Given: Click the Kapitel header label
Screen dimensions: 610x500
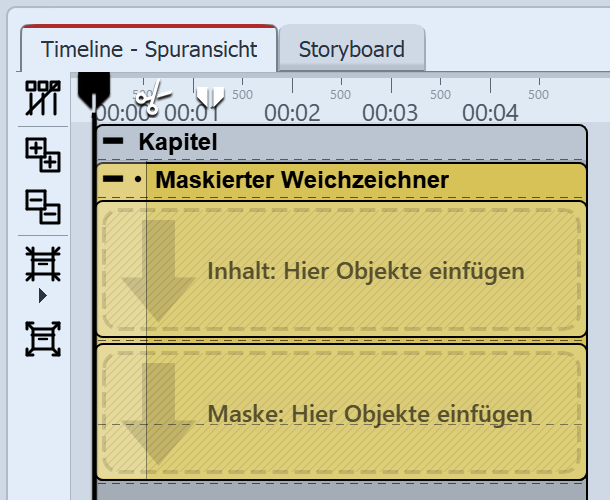Looking at the screenshot, I should tap(178, 141).
